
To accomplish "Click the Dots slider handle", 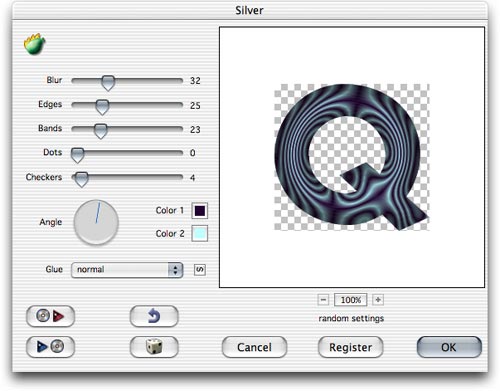I will tap(77, 155).
